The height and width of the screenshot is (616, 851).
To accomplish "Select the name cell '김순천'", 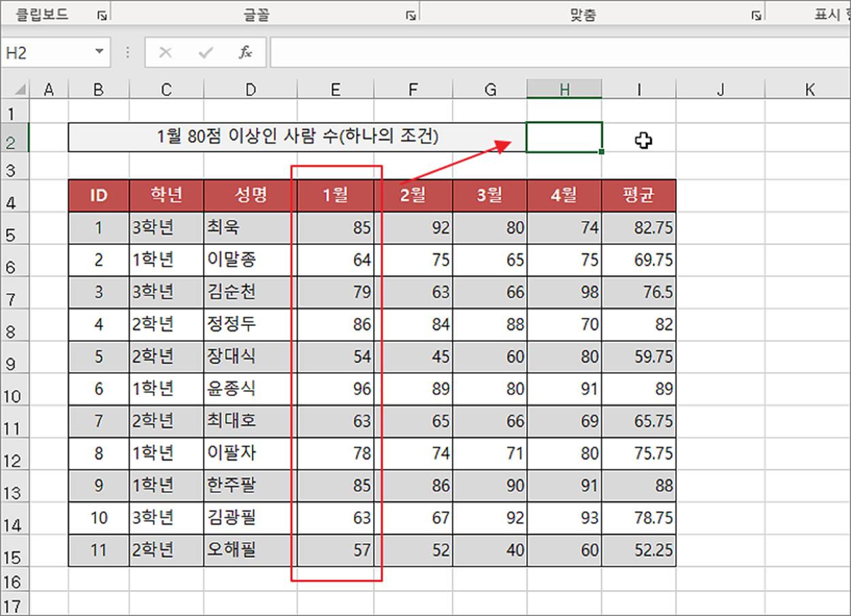I will pos(251,293).
